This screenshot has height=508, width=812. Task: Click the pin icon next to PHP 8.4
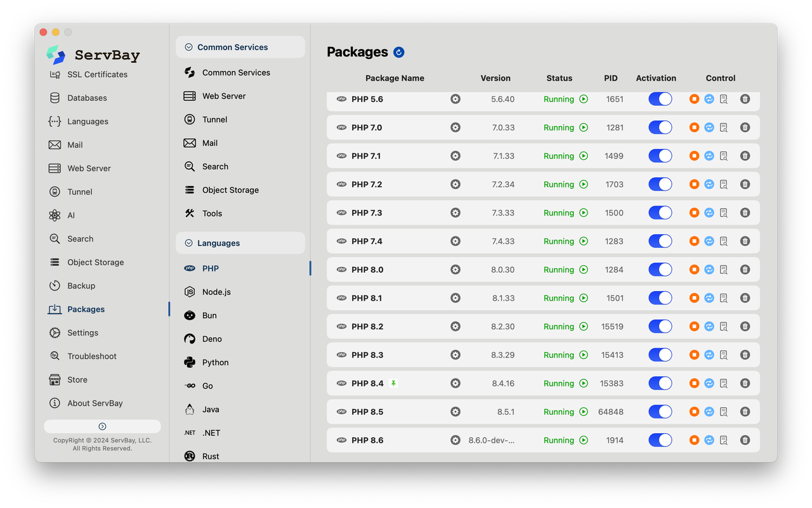click(x=393, y=383)
